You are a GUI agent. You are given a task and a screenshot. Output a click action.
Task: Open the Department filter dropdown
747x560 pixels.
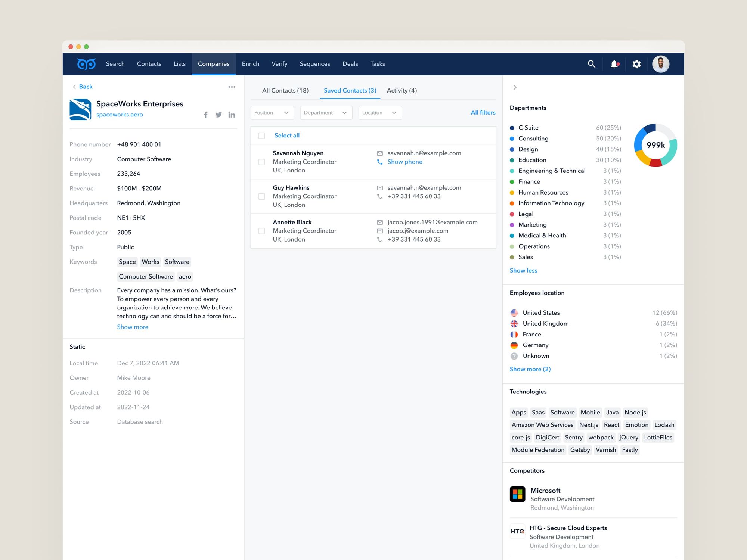tap(326, 113)
